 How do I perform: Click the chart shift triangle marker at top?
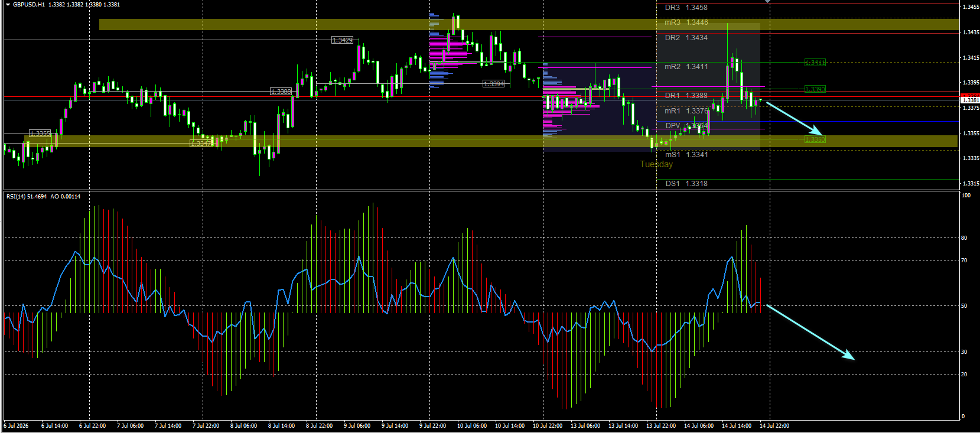click(x=767, y=1)
